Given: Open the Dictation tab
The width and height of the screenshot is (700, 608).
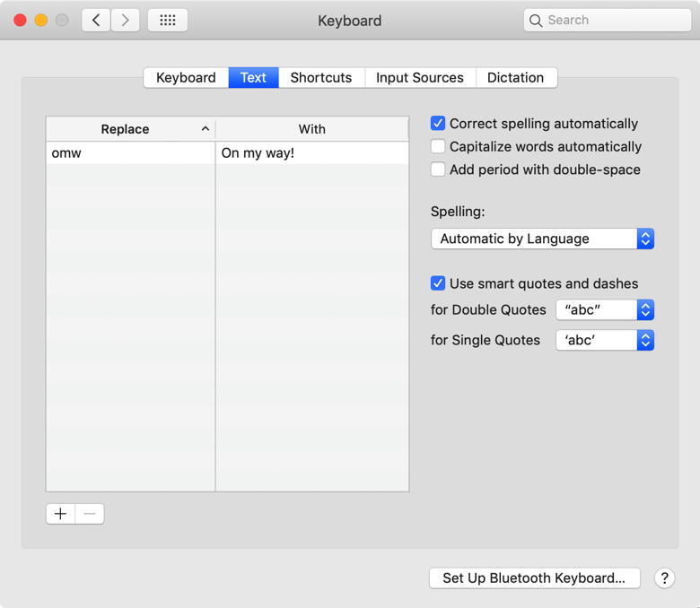Looking at the screenshot, I should (515, 77).
